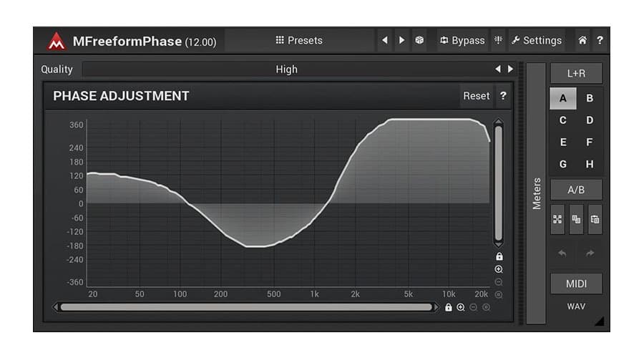Click the A/B comparison button
Screen dimensions: 644x358
(x=576, y=190)
